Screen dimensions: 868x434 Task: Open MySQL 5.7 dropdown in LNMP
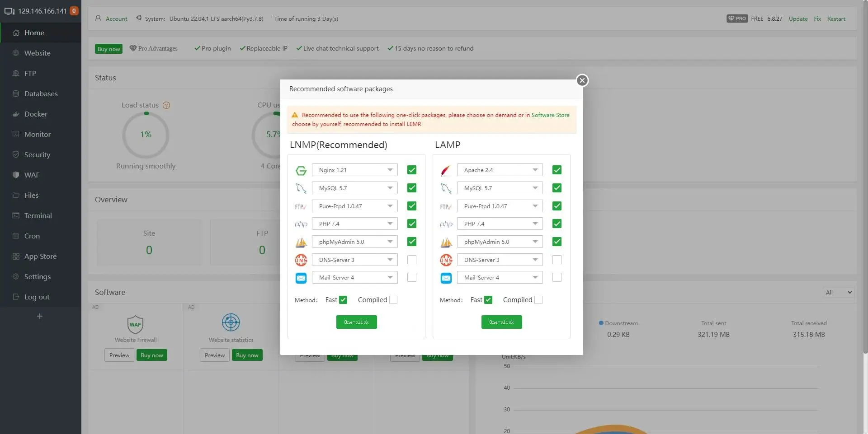pos(355,188)
